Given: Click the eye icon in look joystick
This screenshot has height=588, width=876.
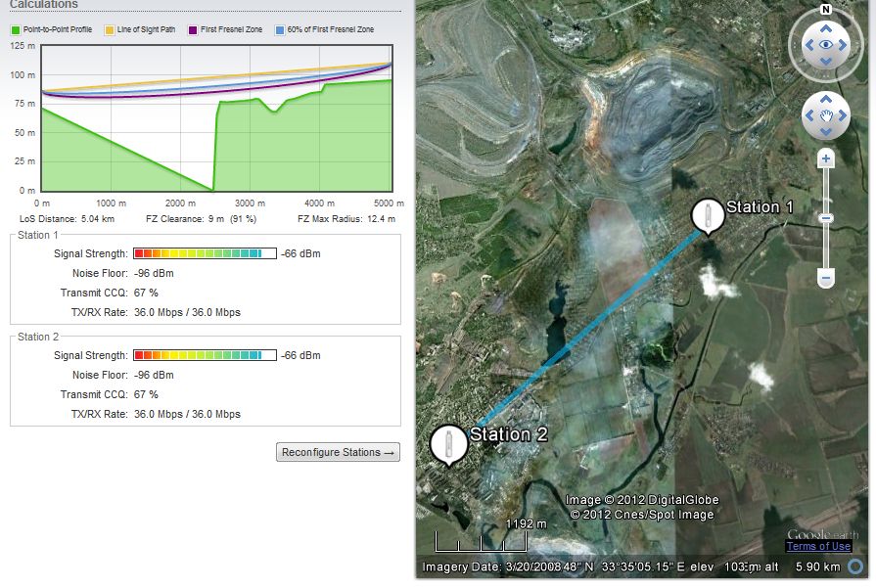Looking at the screenshot, I should [826, 44].
